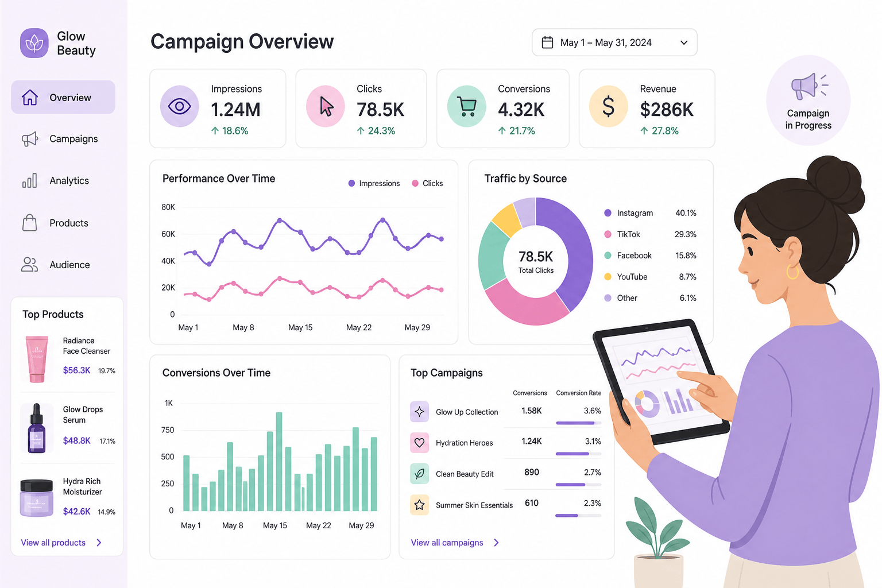Image resolution: width=882 pixels, height=588 pixels.
Task: Toggle the Impressions series legend
Action: (x=374, y=183)
